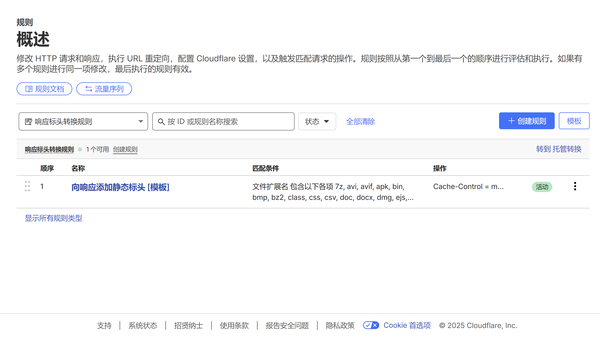This screenshot has height=364, width=600.
Task: Click 转到 托管转换 link
Action: (559, 149)
